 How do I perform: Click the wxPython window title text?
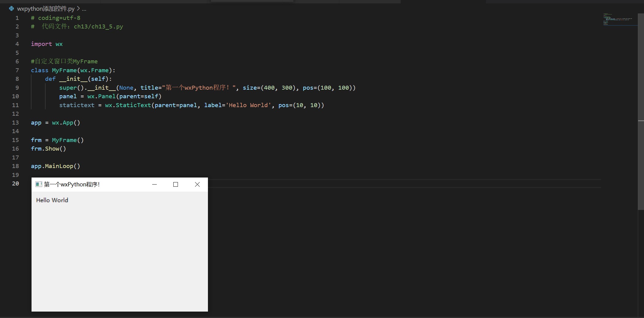click(x=72, y=184)
